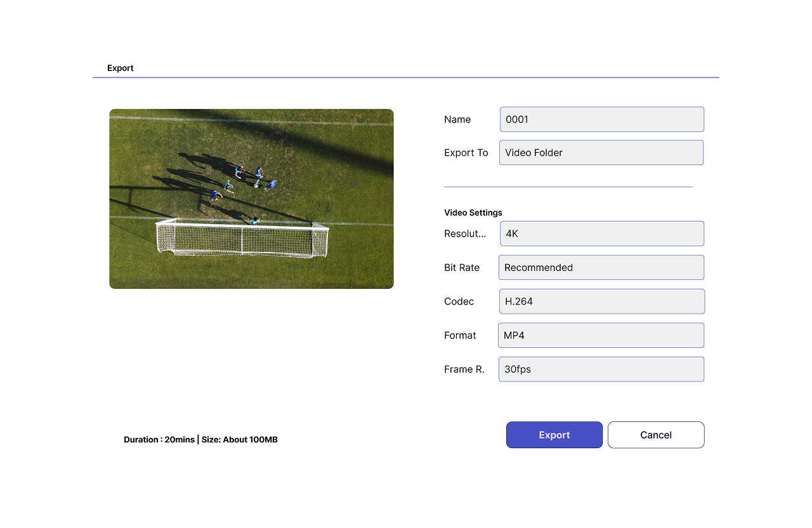Viewport: 812px width, 528px height.
Task: Change the Codec dropdown showing H.264
Action: click(x=601, y=301)
